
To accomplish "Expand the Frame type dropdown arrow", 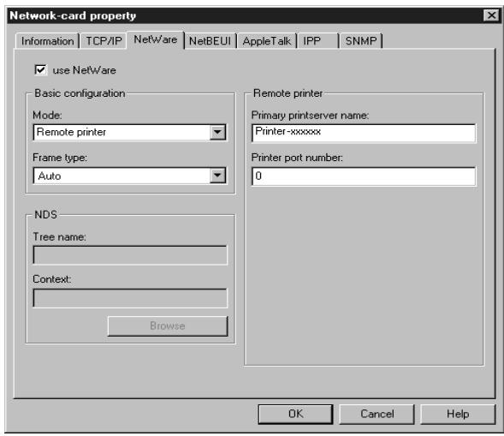I will pos(217,176).
